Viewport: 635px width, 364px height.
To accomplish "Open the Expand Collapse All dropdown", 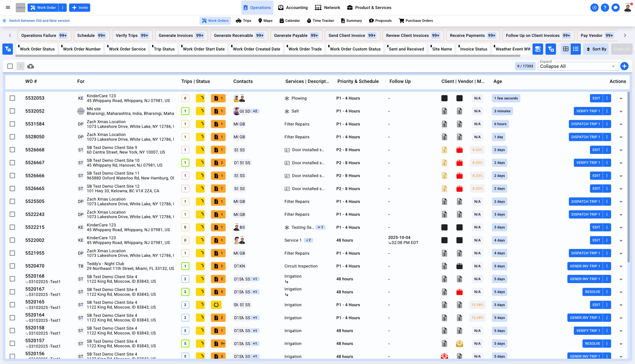I will click(x=578, y=66).
